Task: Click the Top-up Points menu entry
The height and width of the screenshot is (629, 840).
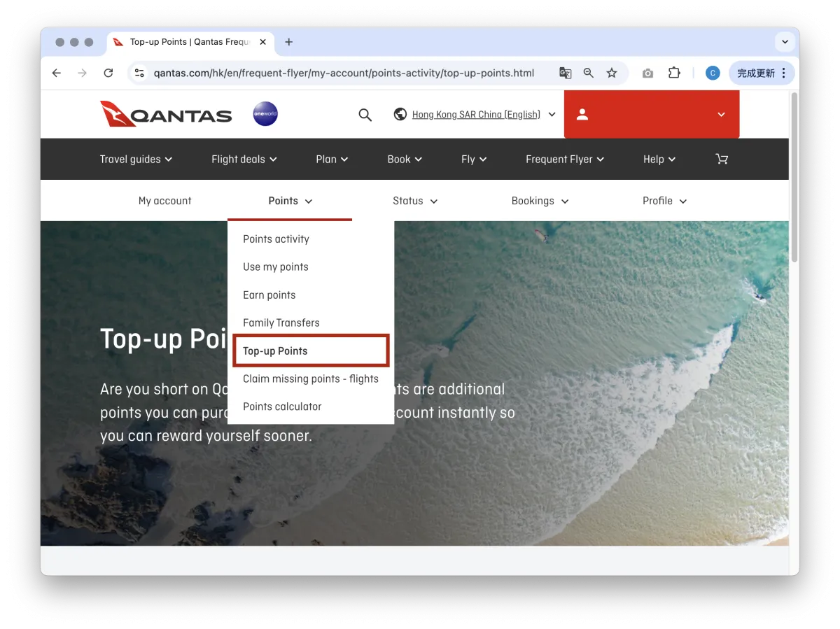Action: (x=273, y=351)
